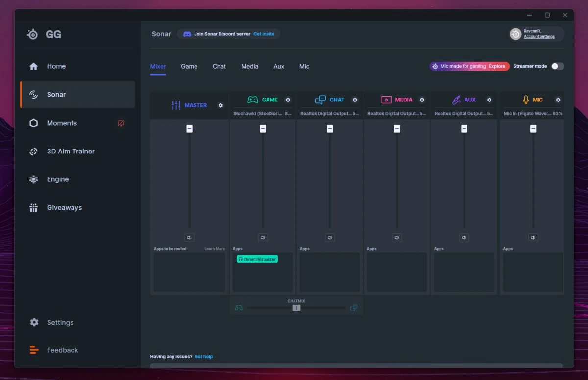Enable the Streamer mode toggle
This screenshot has height=380, width=588.
558,66
